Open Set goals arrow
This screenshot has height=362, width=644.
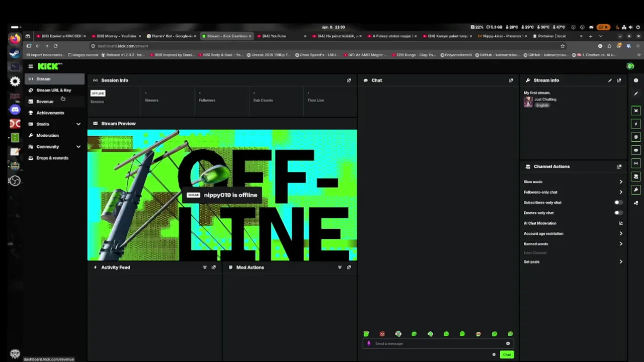pos(620,262)
